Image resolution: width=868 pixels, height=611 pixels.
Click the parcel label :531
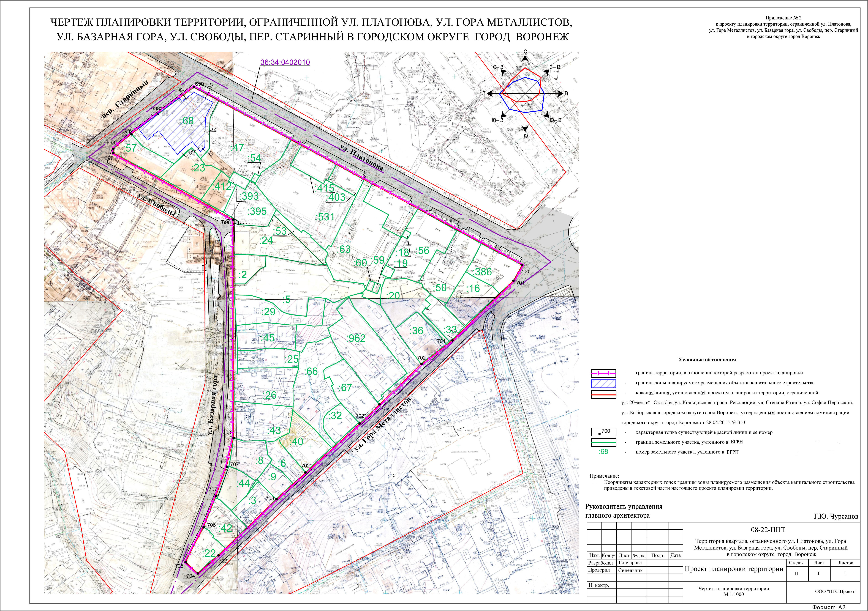tap(325, 217)
